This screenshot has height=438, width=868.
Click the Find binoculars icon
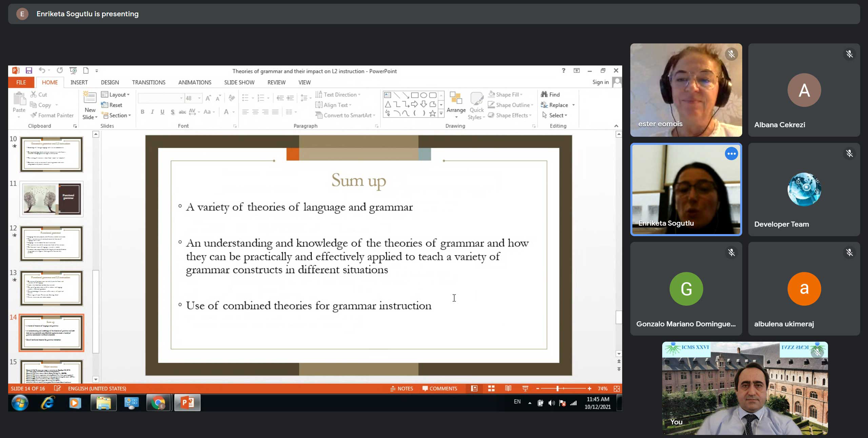coord(544,94)
